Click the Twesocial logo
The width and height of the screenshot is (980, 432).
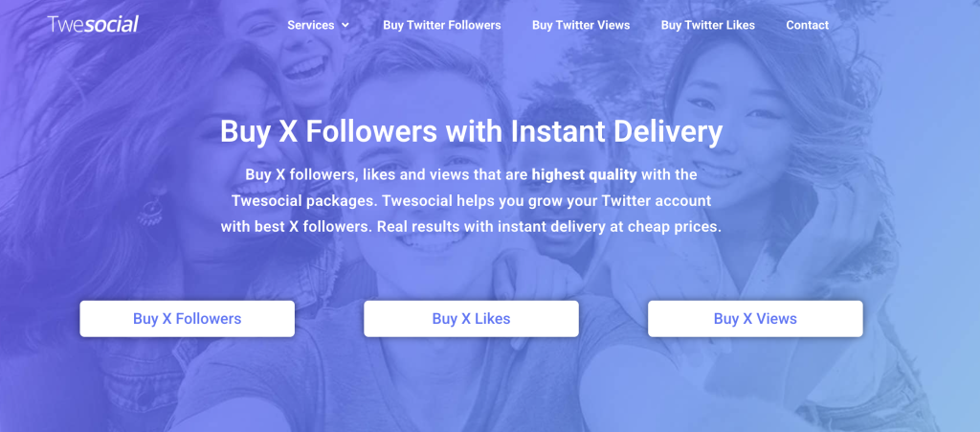click(x=93, y=24)
